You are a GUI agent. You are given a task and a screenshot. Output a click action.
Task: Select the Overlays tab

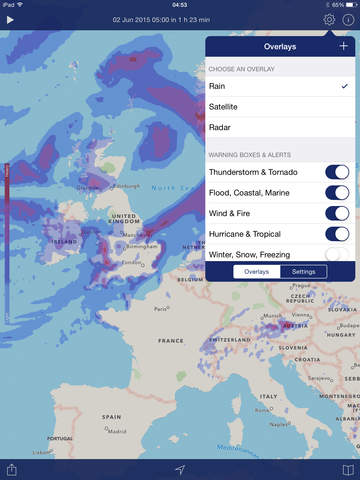(257, 272)
